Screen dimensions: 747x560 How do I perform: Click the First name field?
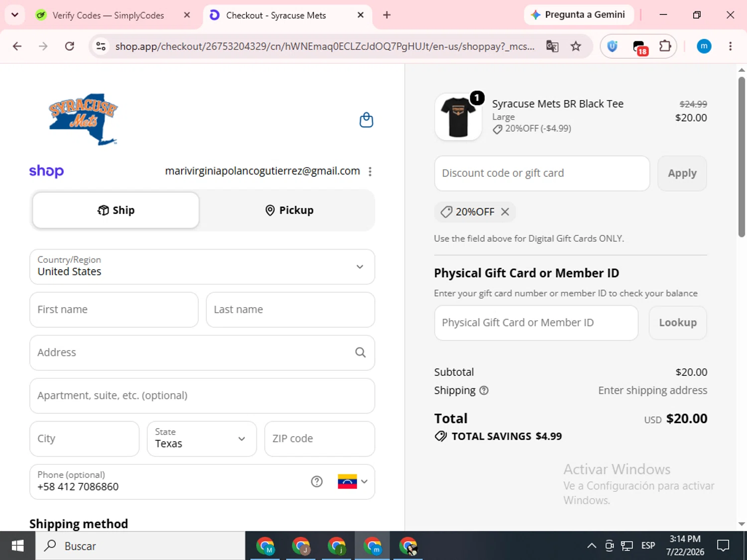[114, 310]
